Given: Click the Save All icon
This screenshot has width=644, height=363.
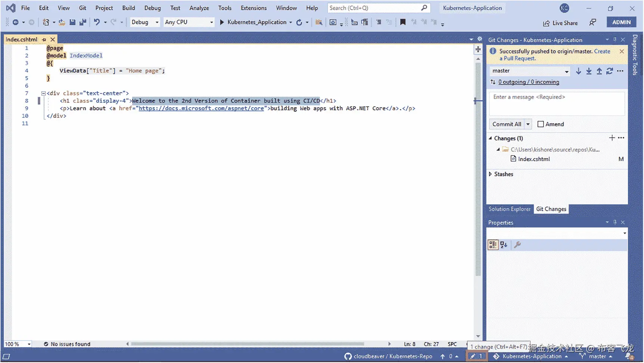Looking at the screenshot, I should point(83,22).
